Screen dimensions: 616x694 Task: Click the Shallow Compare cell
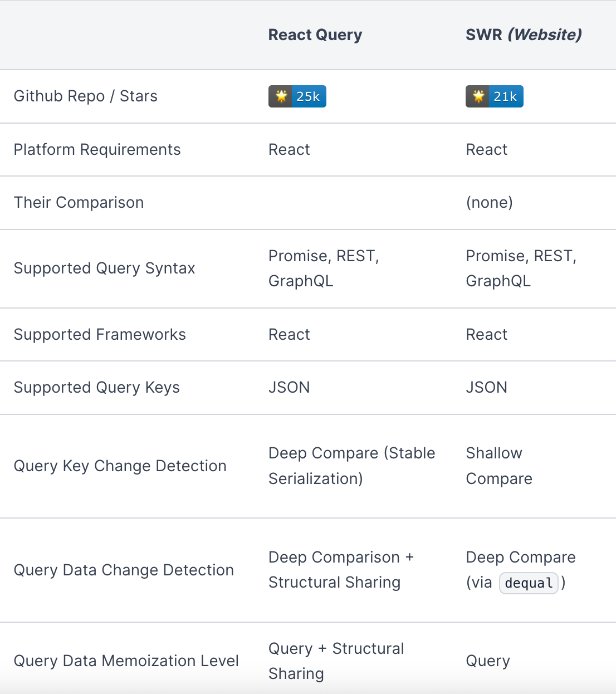(x=499, y=466)
